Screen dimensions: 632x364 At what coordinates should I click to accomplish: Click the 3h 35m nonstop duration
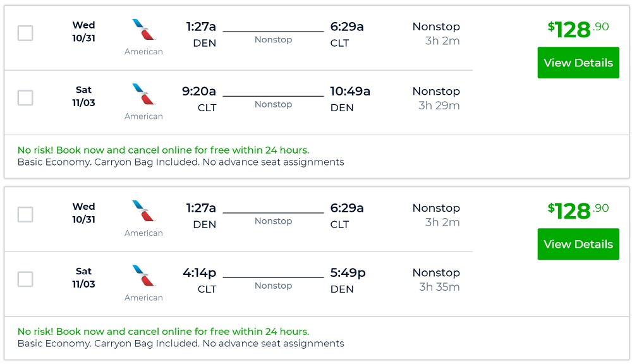[x=439, y=287]
